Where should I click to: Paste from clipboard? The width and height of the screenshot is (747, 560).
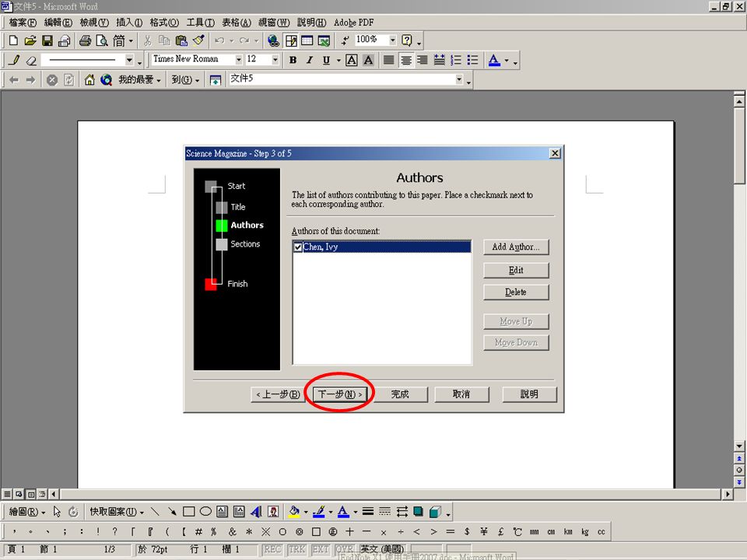(x=181, y=41)
